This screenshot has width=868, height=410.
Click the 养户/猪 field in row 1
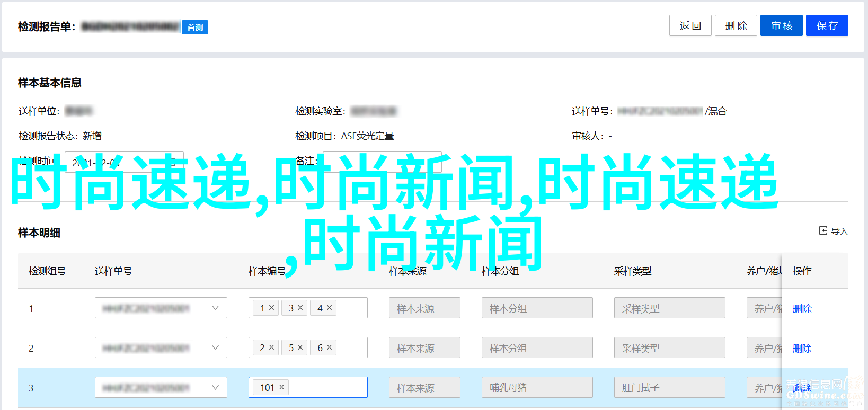tap(764, 308)
